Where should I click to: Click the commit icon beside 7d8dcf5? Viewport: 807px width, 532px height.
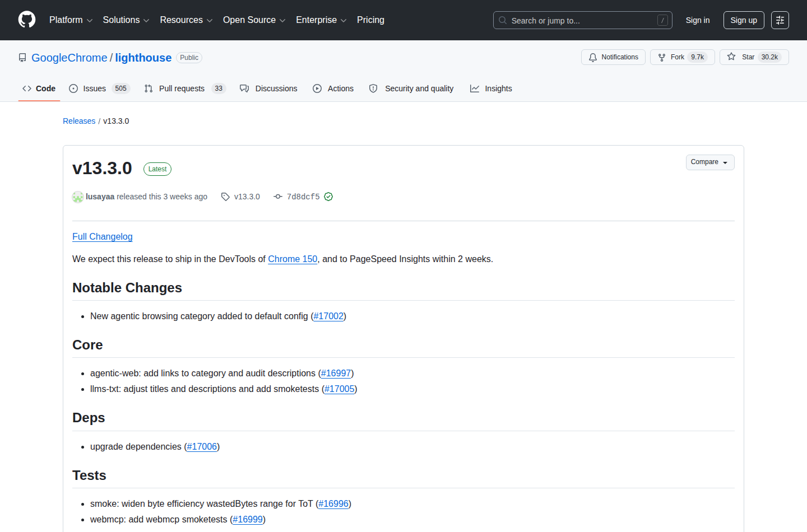[x=278, y=197]
